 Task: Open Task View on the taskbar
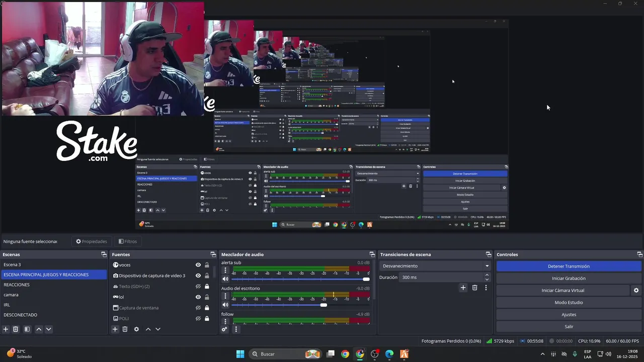tap(331, 354)
